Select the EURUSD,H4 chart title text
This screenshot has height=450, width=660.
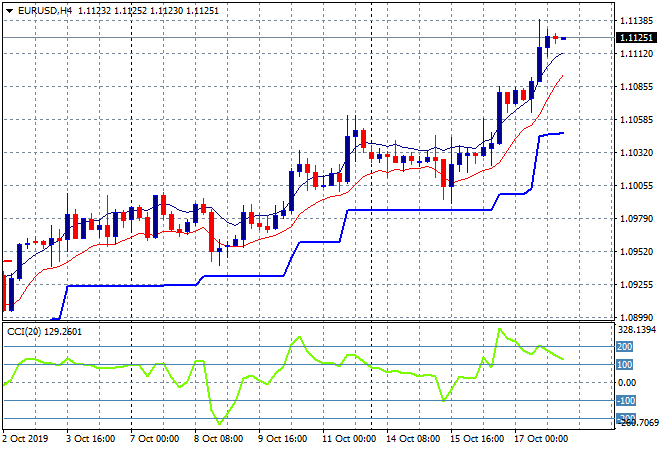point(45,11)
